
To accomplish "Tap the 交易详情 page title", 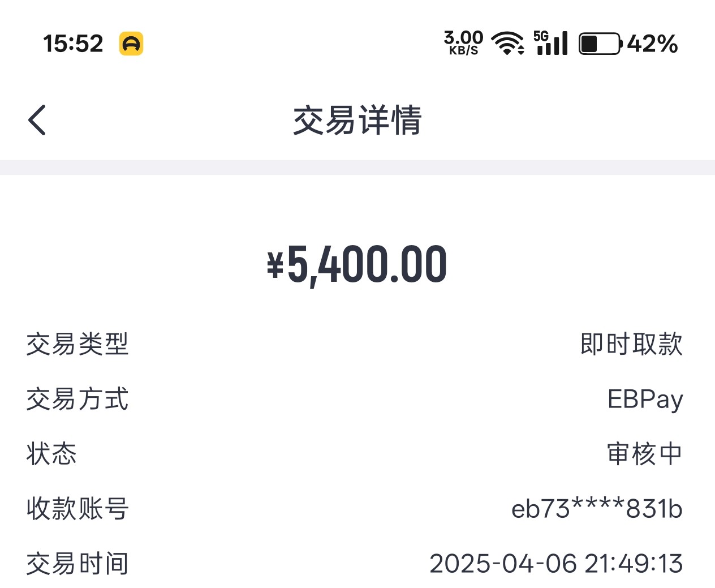I will 357,120.
